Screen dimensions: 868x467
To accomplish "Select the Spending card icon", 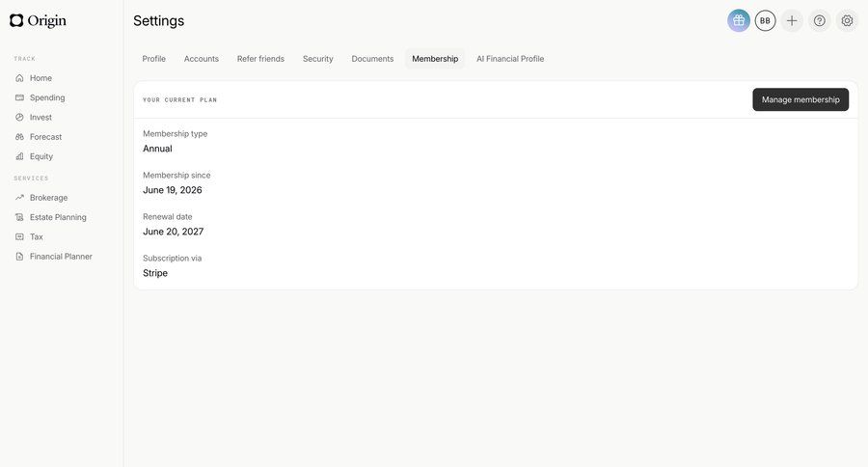I will (19, 97).
